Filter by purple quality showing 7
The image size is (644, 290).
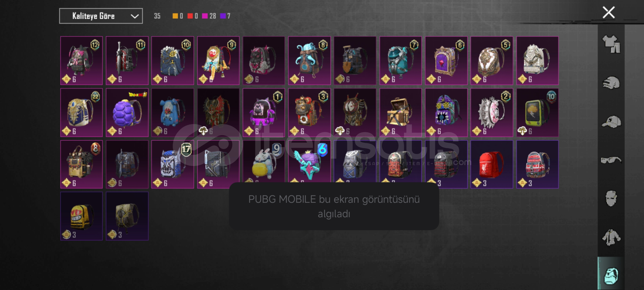[x=225, y=16]
